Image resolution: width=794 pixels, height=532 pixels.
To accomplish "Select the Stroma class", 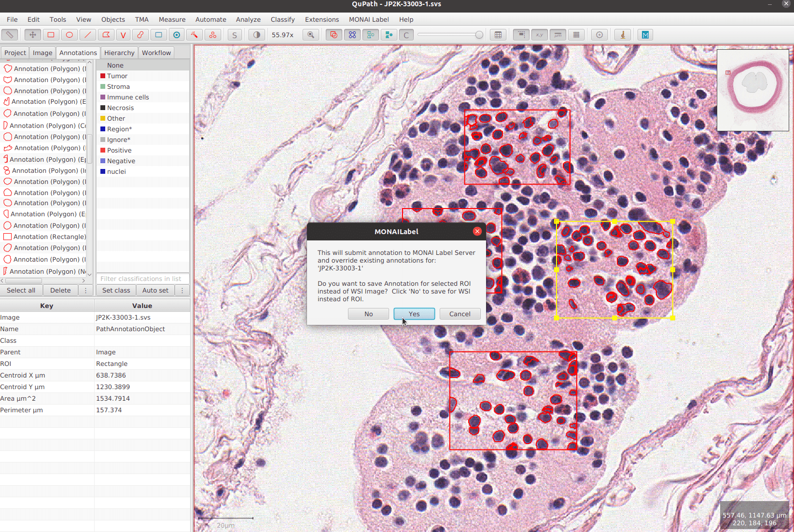I will tap(143, 86).
